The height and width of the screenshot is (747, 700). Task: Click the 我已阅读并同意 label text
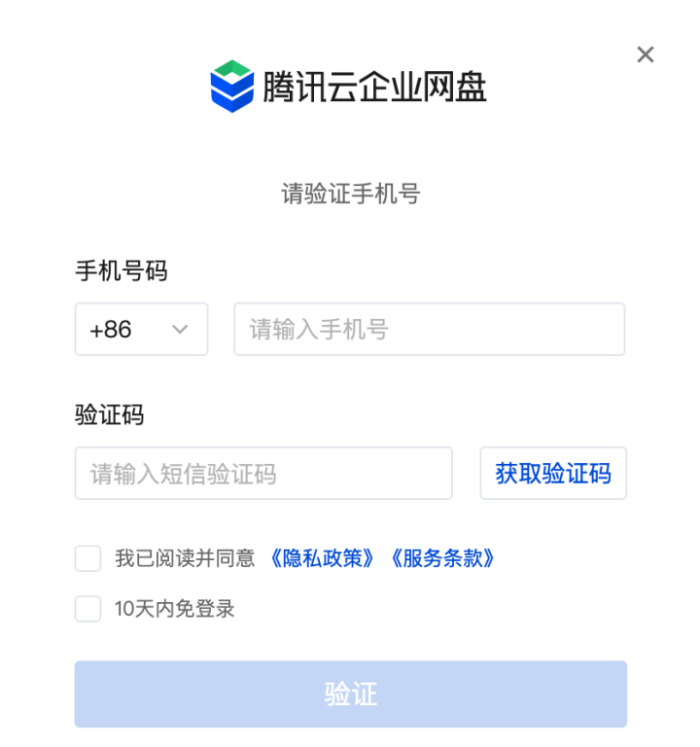[x=185, y=558]
